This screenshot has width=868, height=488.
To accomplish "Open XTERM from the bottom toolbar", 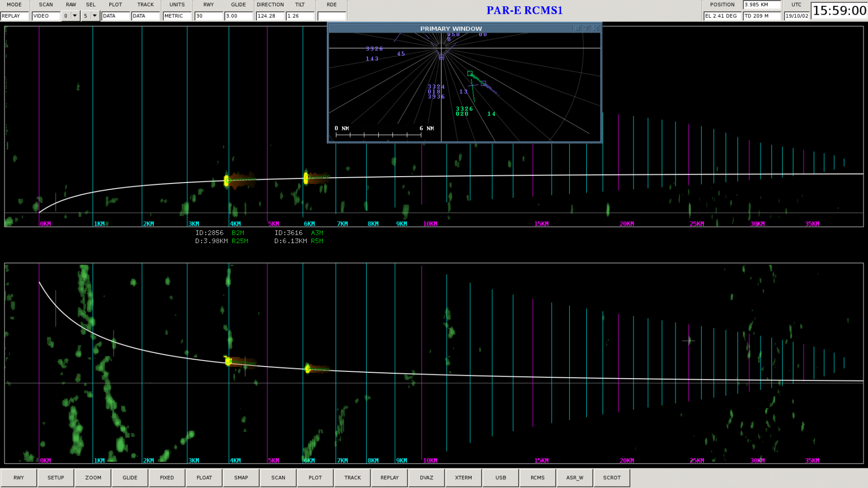I will (x=464, y=478).
